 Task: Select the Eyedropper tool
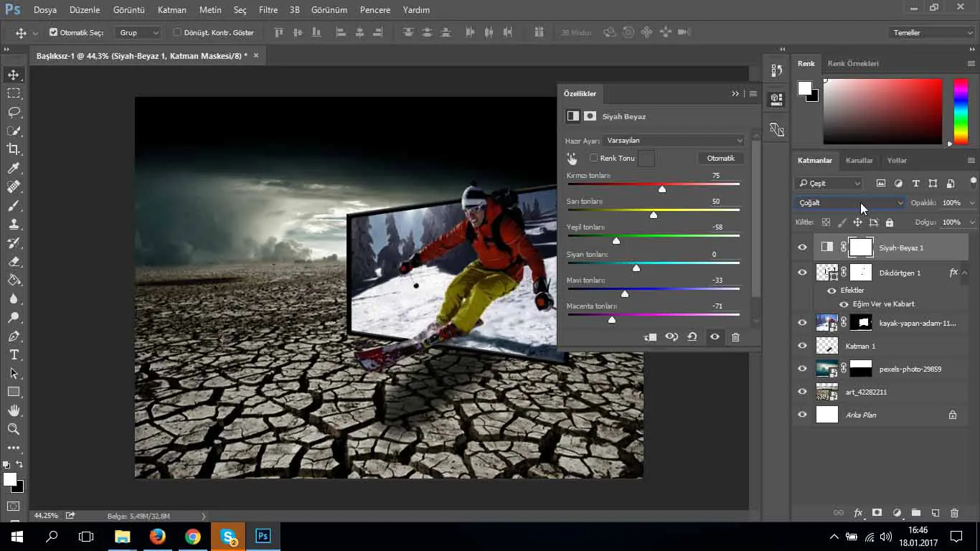[14, 168]
